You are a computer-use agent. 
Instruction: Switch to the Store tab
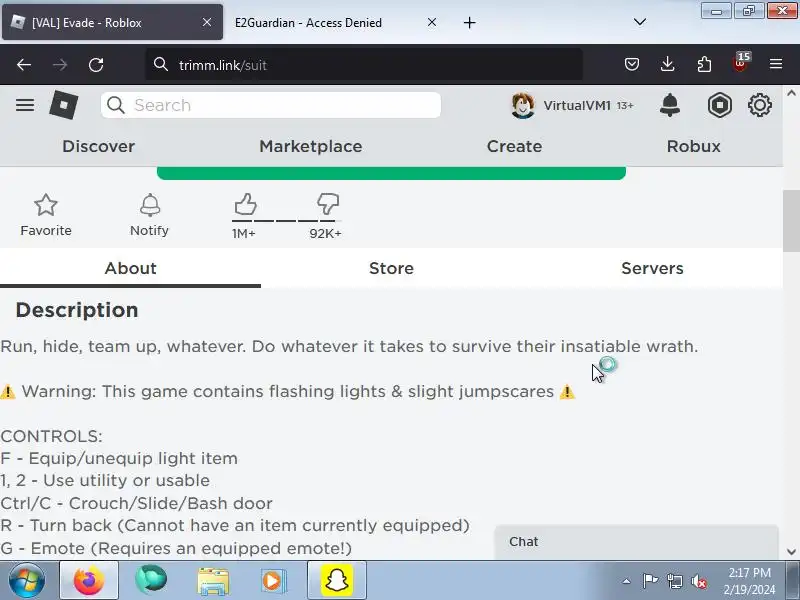[391, 268]
